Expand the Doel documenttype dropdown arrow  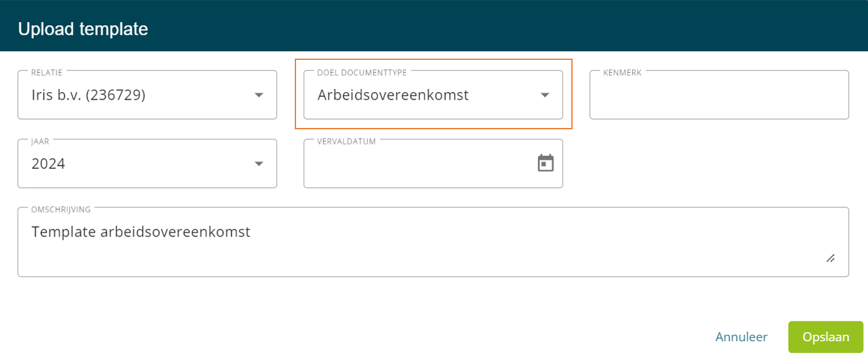(x=545, y=95)
